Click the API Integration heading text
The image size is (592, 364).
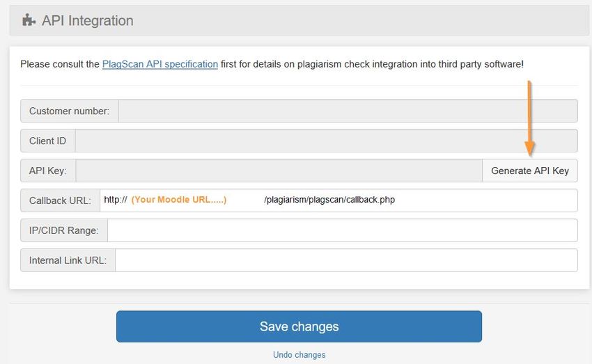88,20
